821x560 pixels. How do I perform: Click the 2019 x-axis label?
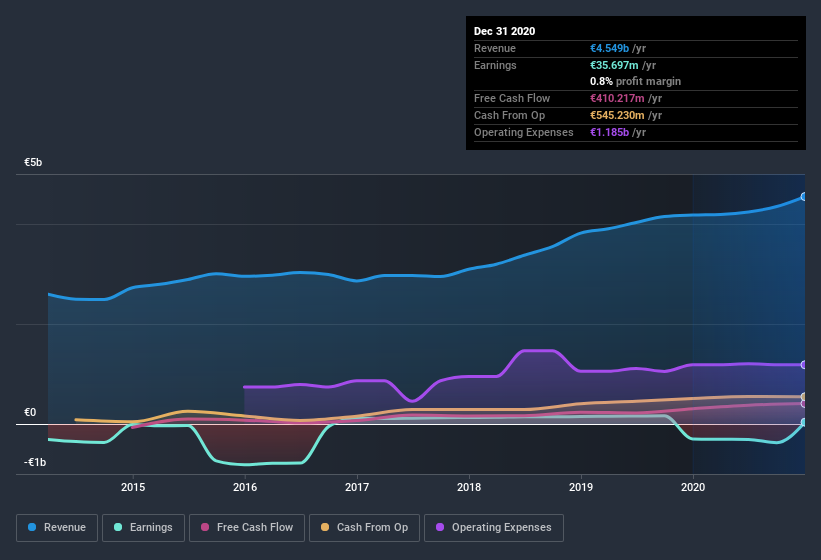(581, 487)
